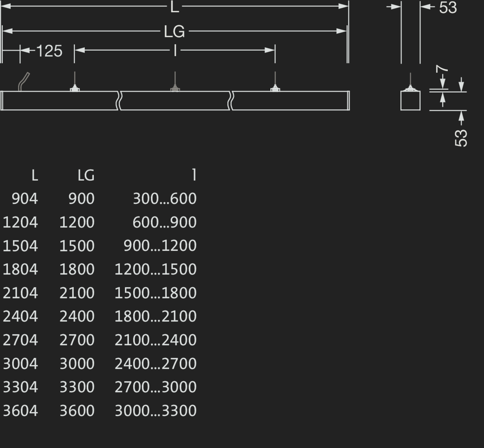Click the range 2400...2700
The height and width of the screenshot is (448, 484).
(156, 364)
